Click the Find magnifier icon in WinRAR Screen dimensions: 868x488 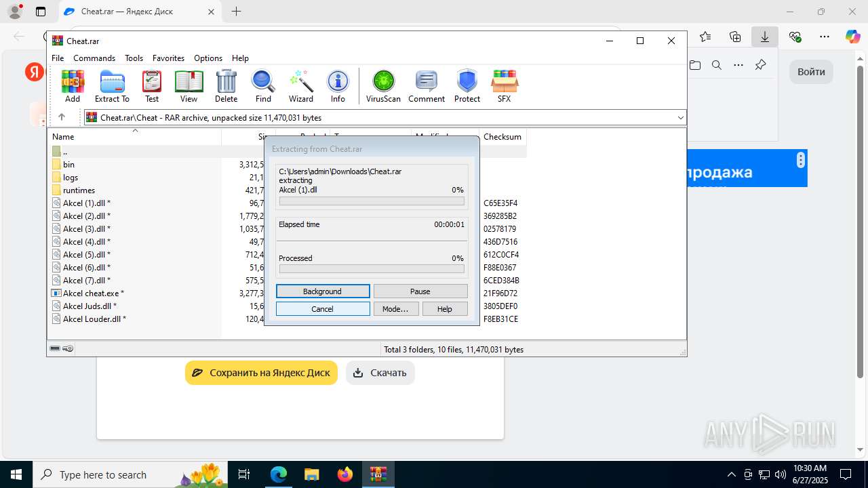point(263,86)
